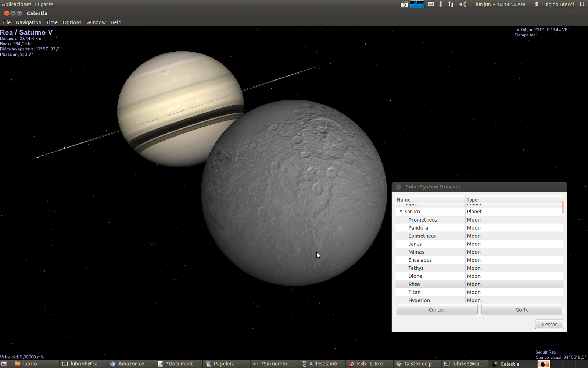Screen dimensions: 588x368
Task: Click the user menu Luigino Bracci
Action: 553,4
